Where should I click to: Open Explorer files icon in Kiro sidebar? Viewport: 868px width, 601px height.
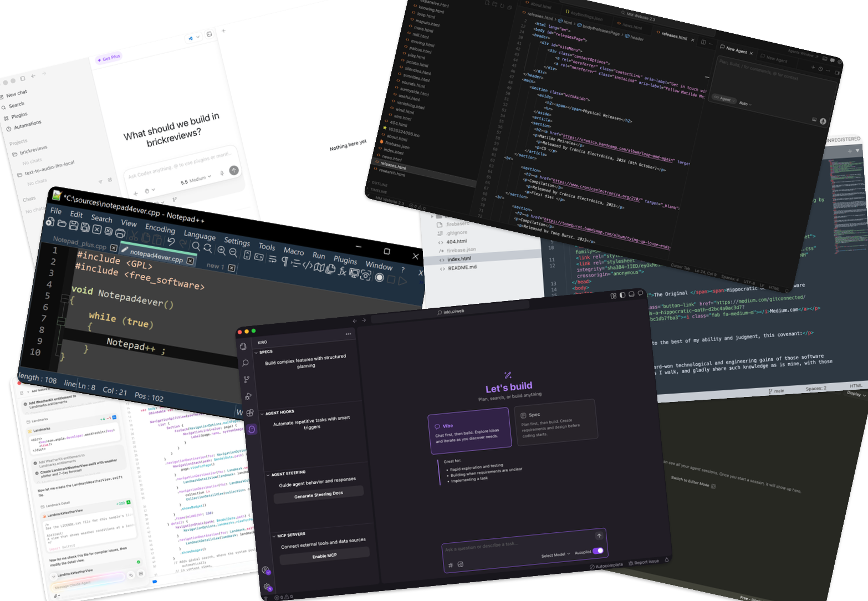(243, 346)
